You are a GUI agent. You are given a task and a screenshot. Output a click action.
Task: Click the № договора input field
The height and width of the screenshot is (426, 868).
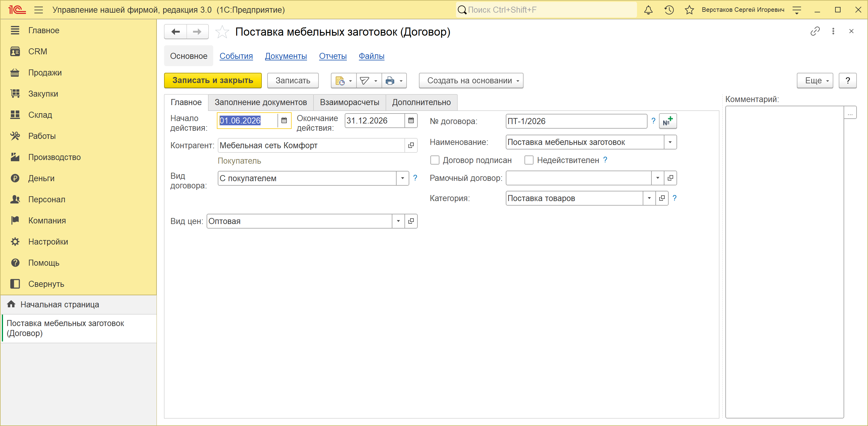576,121
